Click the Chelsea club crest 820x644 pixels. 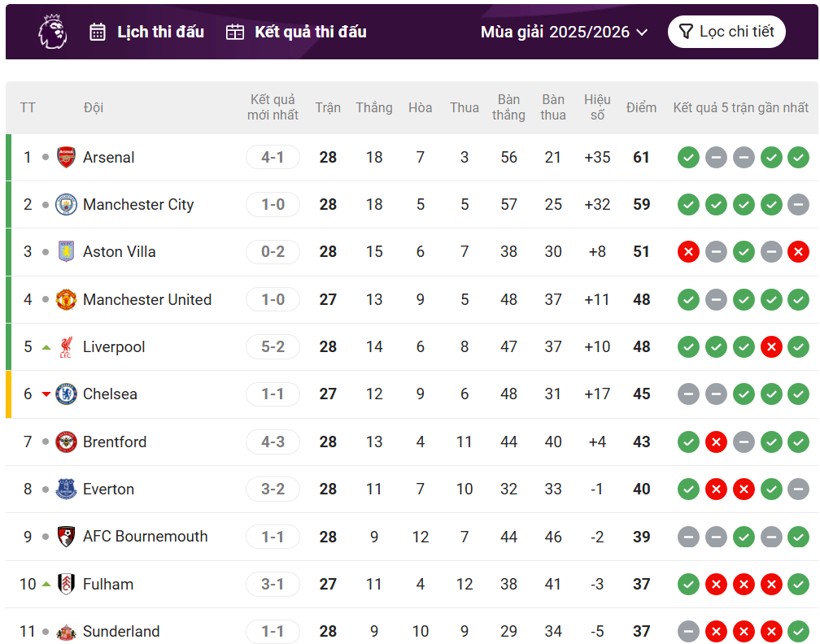tap(66, 394)
